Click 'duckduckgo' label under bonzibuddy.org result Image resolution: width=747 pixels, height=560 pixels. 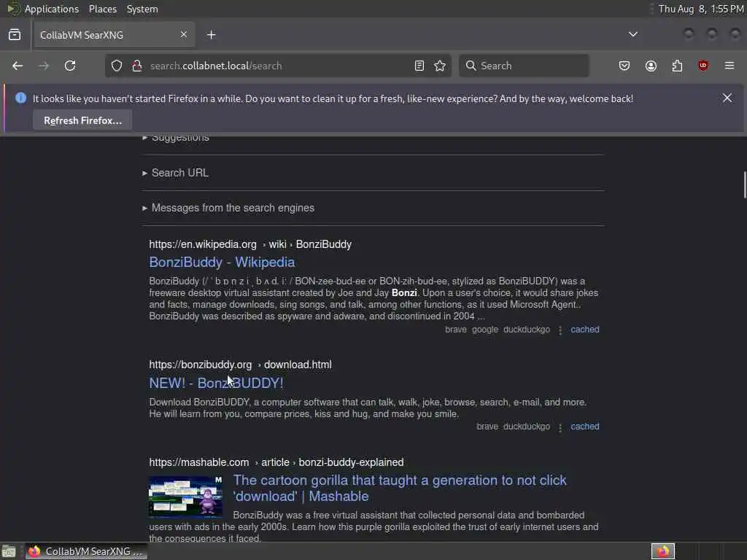[527, 427]
